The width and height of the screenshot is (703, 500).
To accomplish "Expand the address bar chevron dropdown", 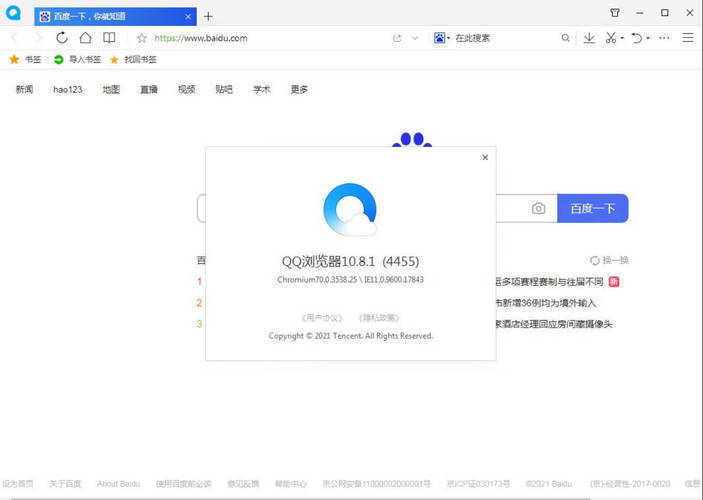I will (415, 38).
